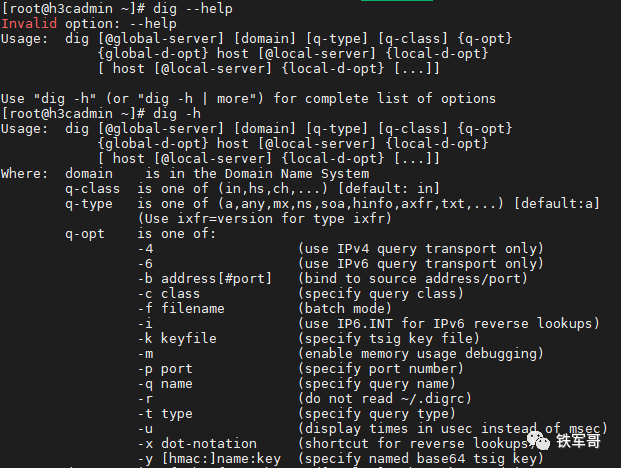The height and width of the screenshot is (468, 621).
Task: Click the "dig -h" command on prompt line
Action: 177,114
